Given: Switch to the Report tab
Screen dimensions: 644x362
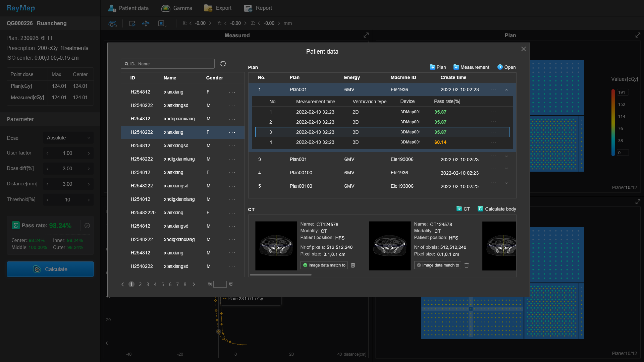Looking at the screenshot, I should pos(258,8).
